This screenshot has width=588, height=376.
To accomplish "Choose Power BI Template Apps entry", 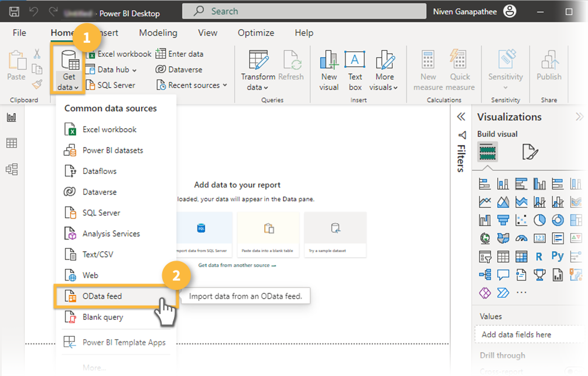I will click(x=115, y=342).
